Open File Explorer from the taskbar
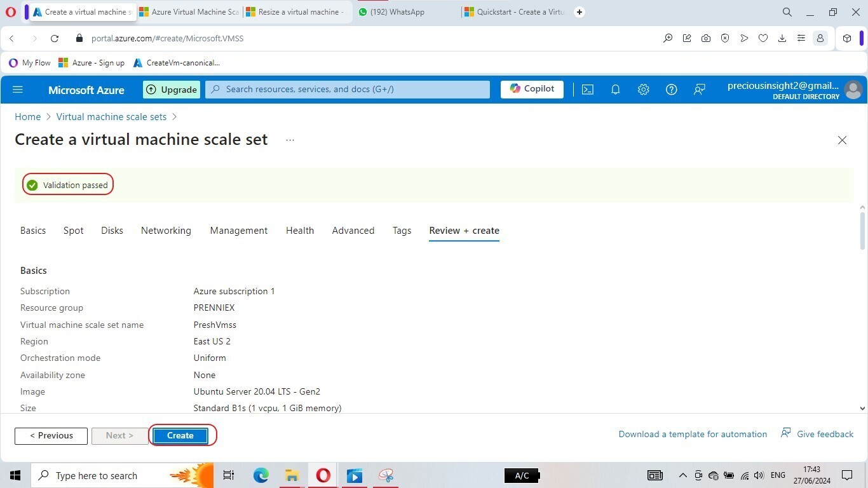 tap(292, 475)
